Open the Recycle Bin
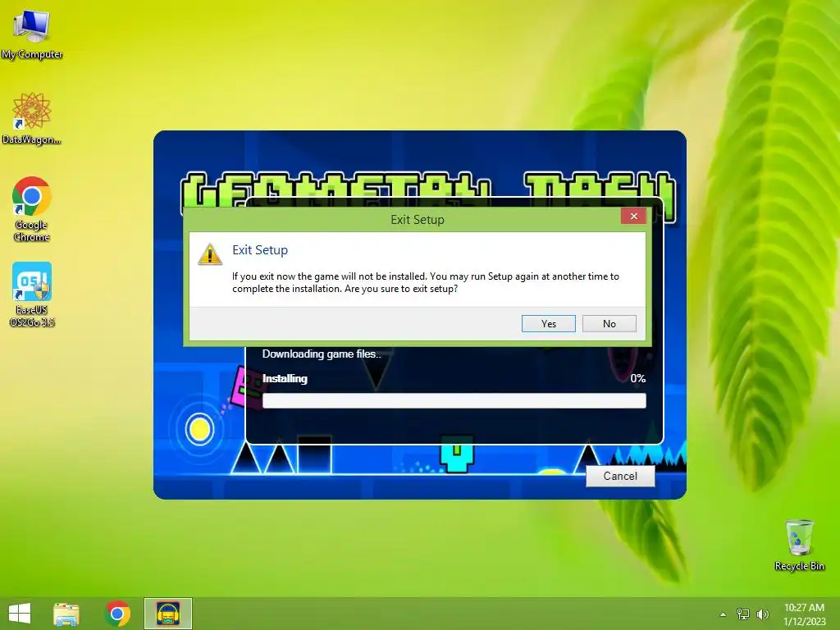840x630 pixels. (799, 545)
